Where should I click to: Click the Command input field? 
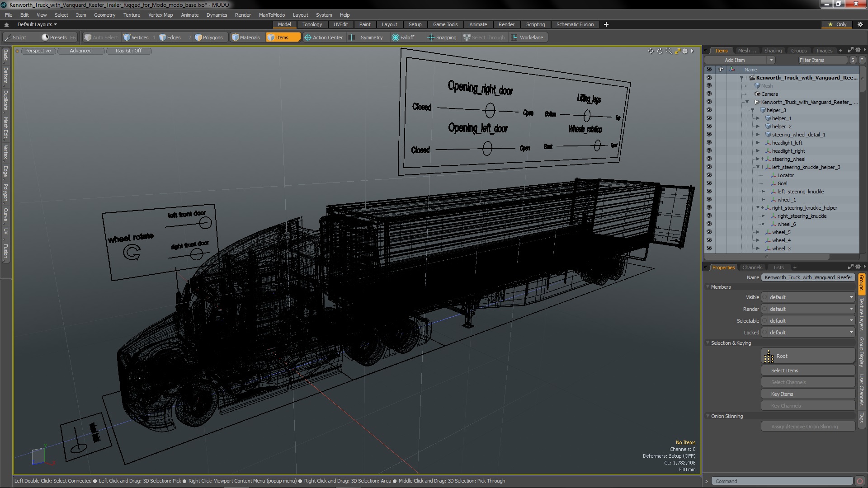(782, 481)
